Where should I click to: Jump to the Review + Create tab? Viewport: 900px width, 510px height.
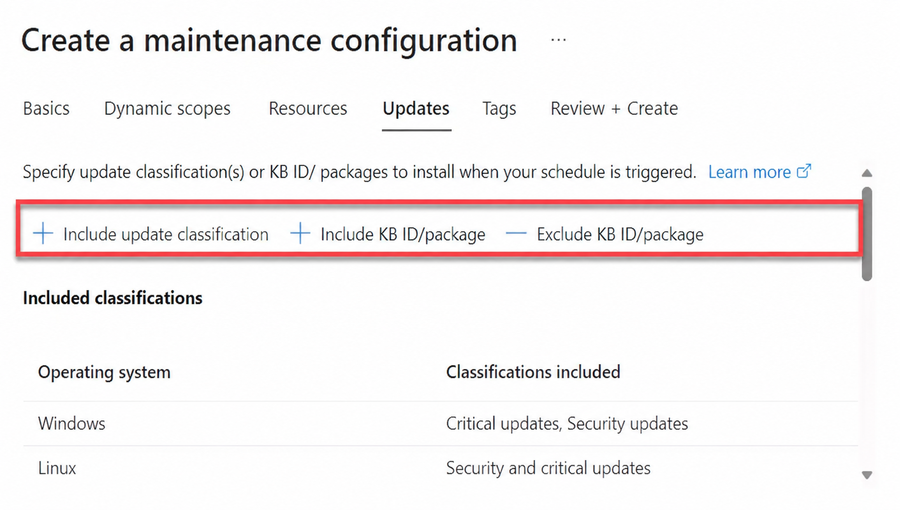click(x=614, y=108)
